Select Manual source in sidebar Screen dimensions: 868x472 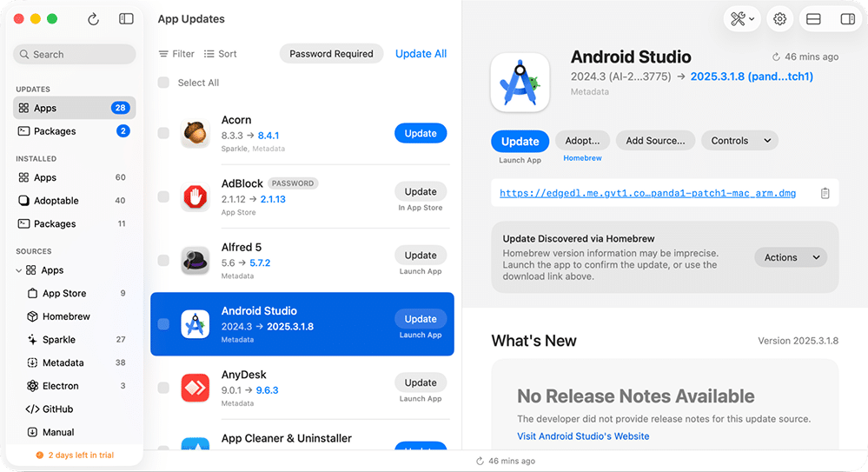pos(75,432)
